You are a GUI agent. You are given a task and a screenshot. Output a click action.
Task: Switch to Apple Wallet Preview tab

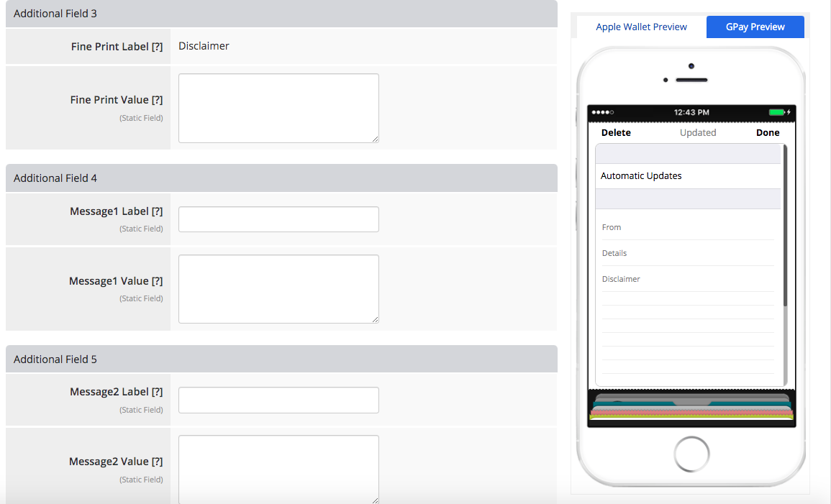[x=641, y=27]
